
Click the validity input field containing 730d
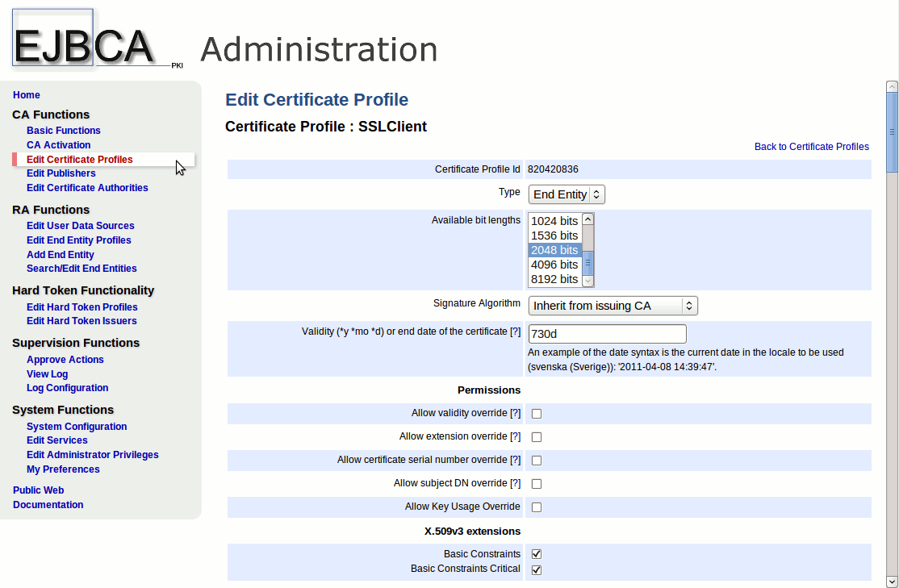coord(607,334)
